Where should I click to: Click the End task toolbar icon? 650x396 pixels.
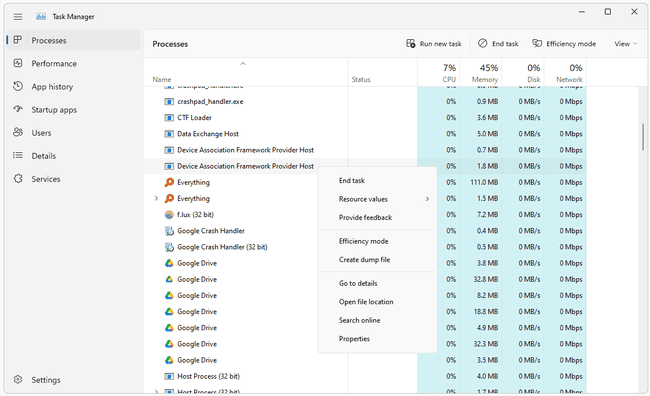click(483, 44)
